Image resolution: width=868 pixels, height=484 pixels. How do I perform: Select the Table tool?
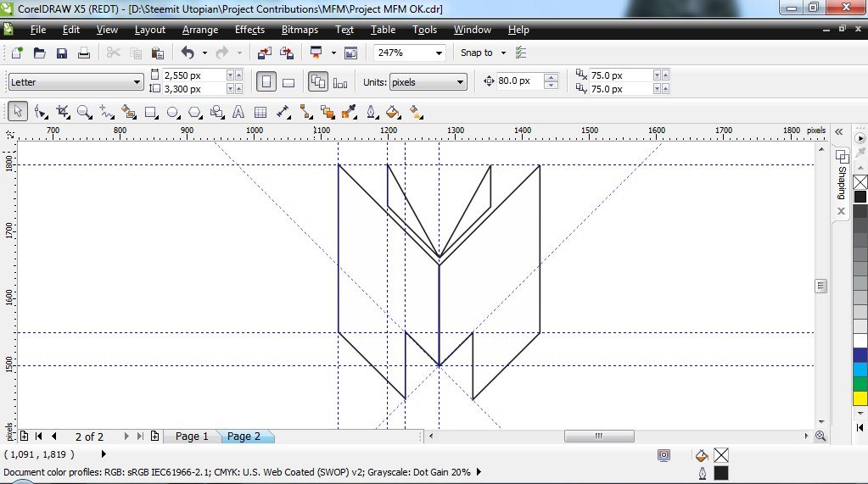coord(261,112)
